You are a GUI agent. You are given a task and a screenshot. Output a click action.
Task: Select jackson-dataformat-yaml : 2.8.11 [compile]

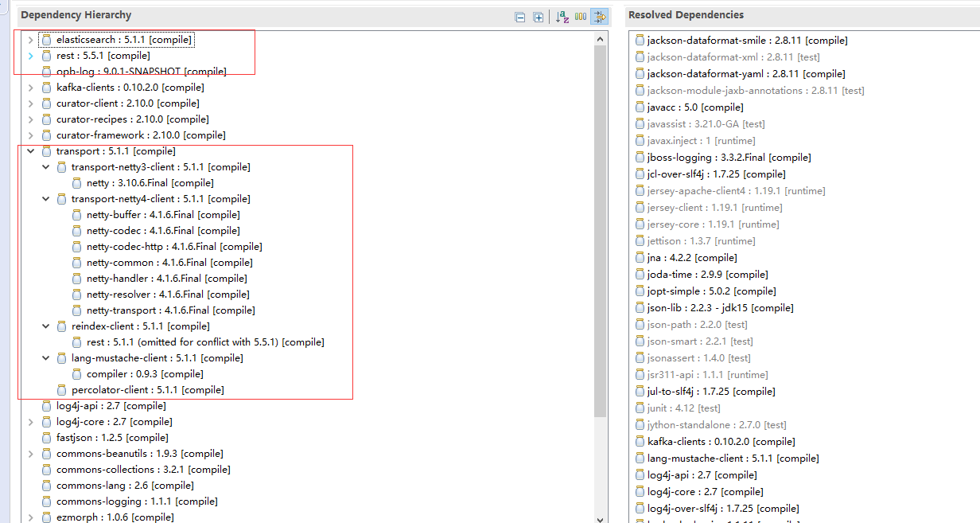coord(746,74)
